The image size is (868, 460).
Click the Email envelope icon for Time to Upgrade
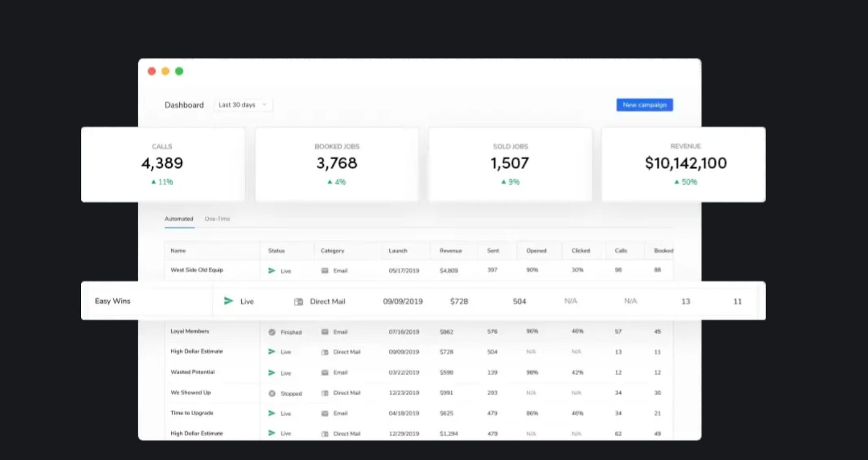[325, 414]
